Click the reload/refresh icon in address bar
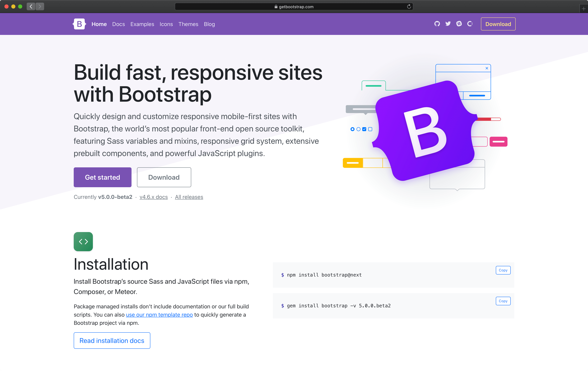 (409, 6)
